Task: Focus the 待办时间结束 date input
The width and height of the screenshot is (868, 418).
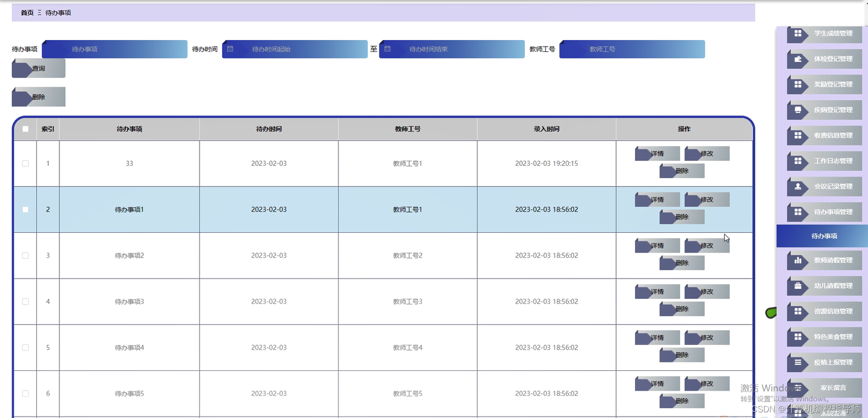Action: click(452, 49)
